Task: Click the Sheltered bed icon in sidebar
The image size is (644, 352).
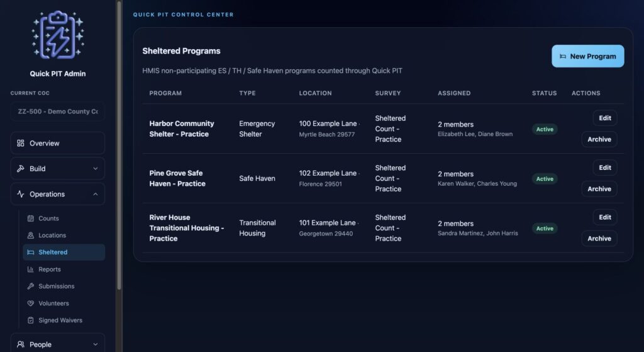Action: 30,252
